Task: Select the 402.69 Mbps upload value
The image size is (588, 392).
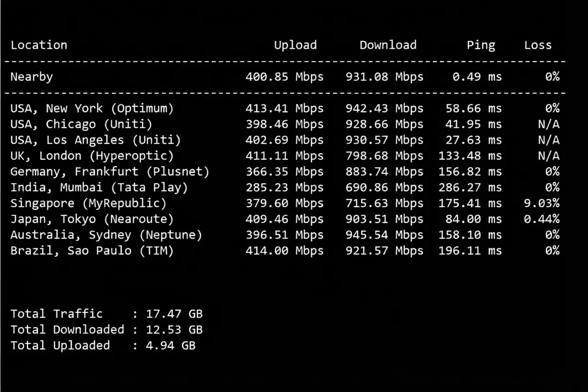Action: pos(285,140)
